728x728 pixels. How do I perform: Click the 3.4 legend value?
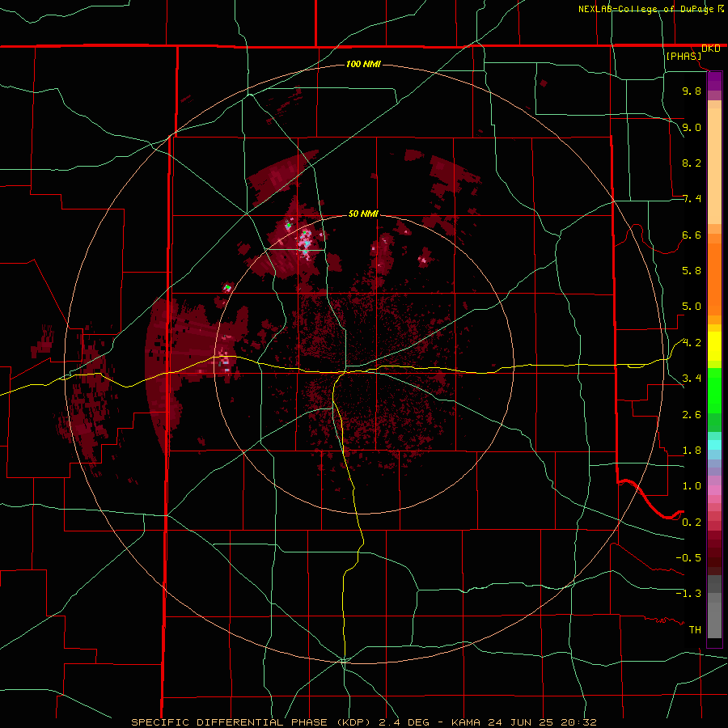point(692,379)
